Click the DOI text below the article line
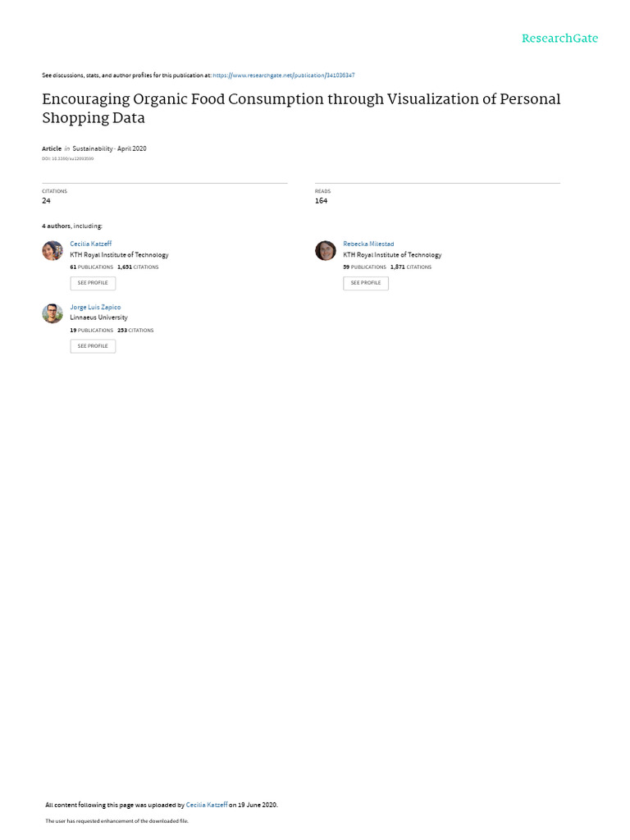Image resolution: width=630 pixels, height=840 pixels. 67,158
